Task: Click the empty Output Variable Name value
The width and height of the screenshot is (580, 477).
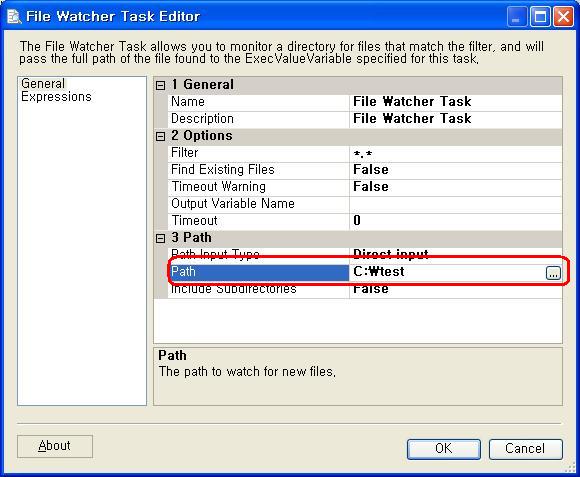Action: click(x=455, y=204)
